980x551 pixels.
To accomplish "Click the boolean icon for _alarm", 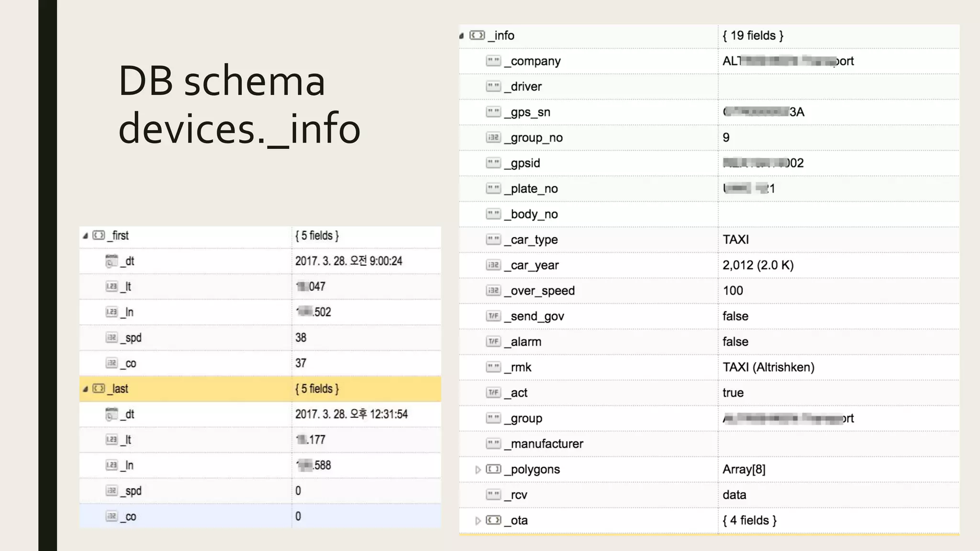I will point(493,342).
